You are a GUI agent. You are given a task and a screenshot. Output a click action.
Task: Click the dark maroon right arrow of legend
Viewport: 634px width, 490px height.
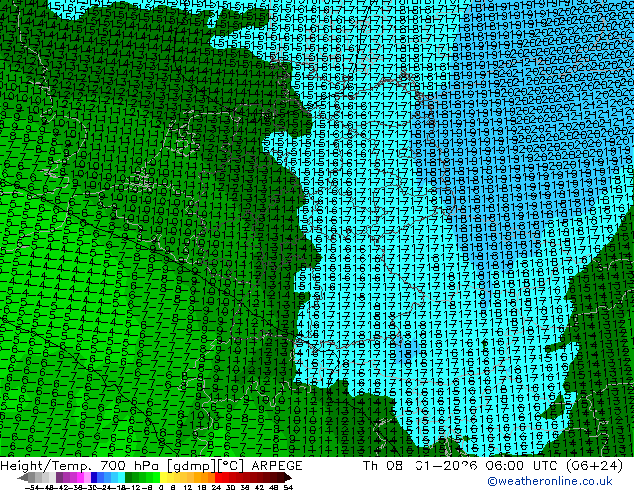288,477
